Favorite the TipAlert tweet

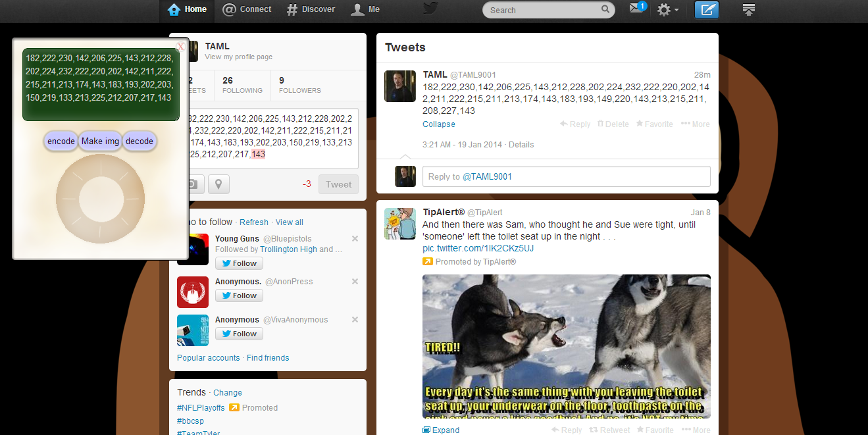click(655, 430)
